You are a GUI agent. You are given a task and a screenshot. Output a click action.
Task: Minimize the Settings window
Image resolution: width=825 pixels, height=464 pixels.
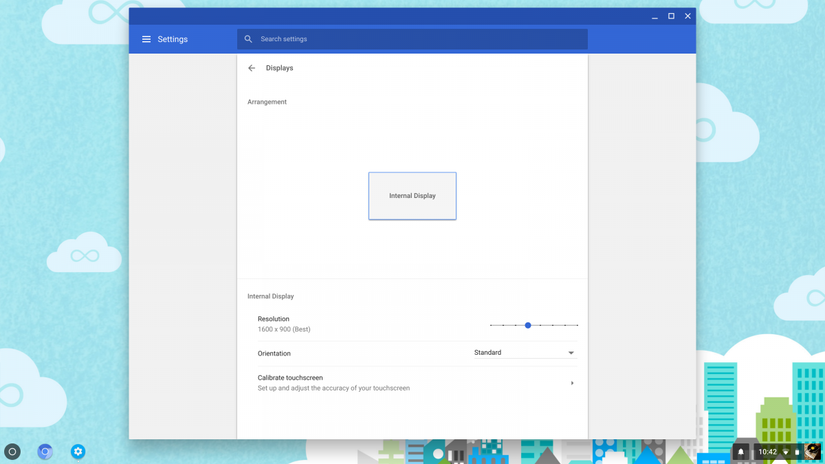point(655,16)
